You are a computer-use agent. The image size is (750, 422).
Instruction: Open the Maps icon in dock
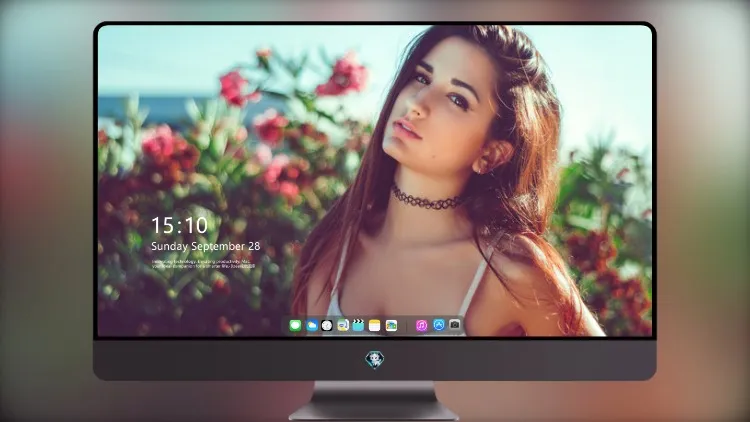pyautogui.click(x=342, y=326)
